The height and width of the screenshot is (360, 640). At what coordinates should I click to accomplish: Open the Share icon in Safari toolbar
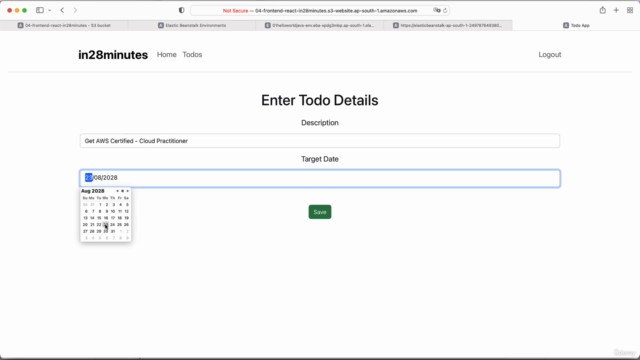pos(602,10)
